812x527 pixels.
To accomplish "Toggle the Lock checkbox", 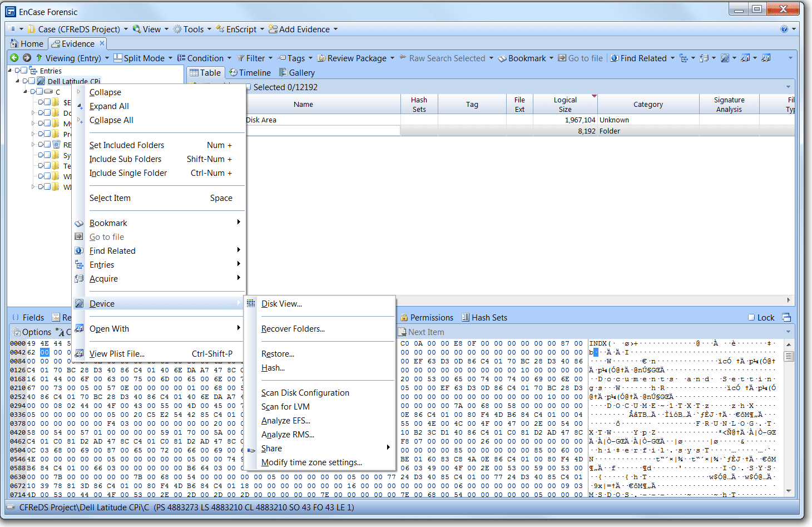I will coord(752,318).
